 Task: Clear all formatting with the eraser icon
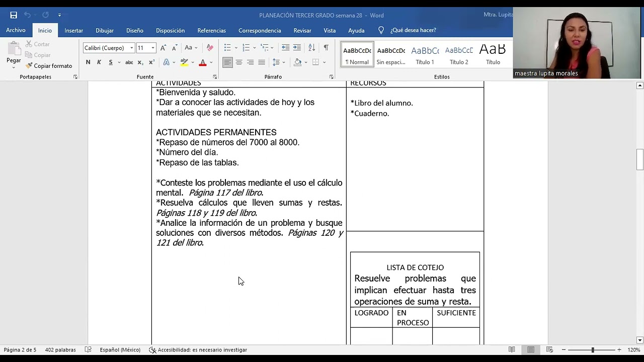pos(210,48)
